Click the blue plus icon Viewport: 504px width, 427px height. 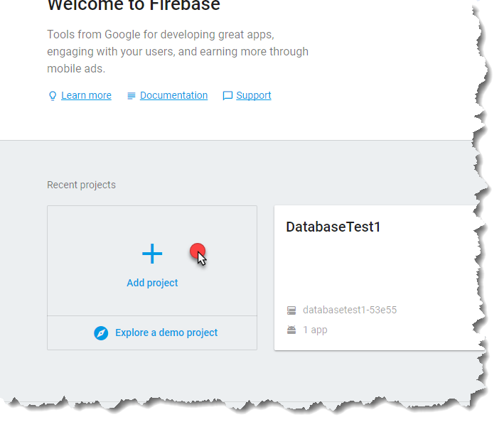click(x=152, y=254)
